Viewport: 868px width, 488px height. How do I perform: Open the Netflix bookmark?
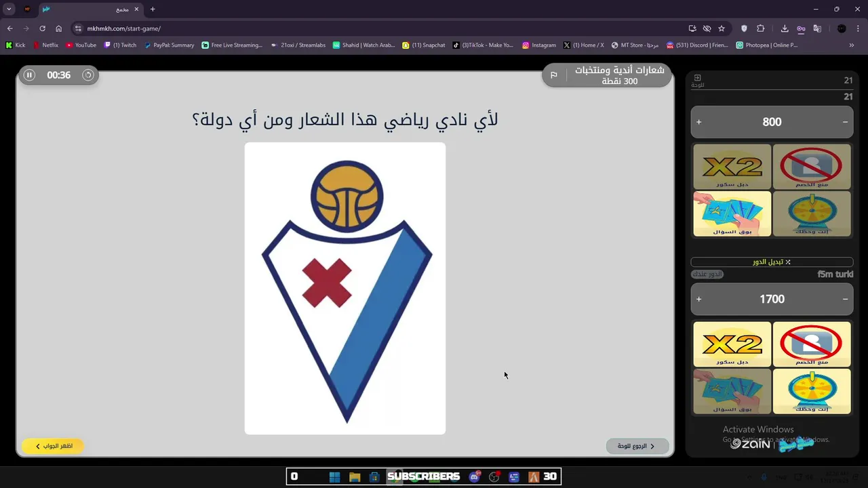coord(46,45)
